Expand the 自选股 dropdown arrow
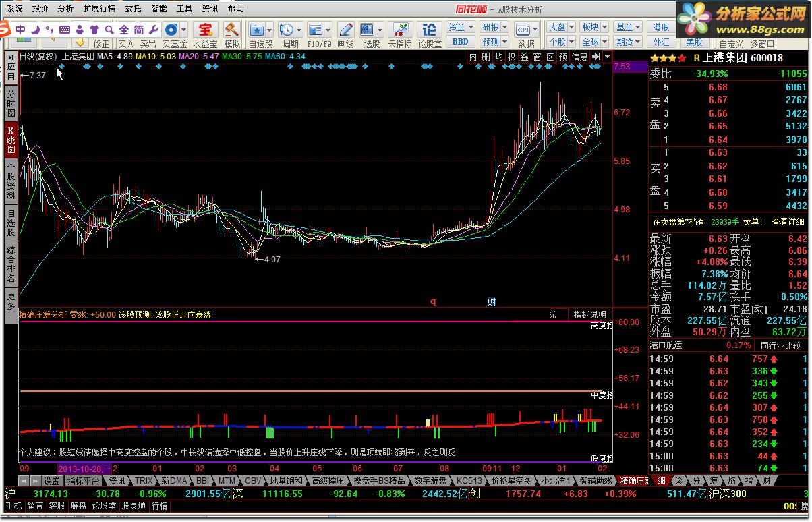The image size is (812, 522). click(270, 29)
